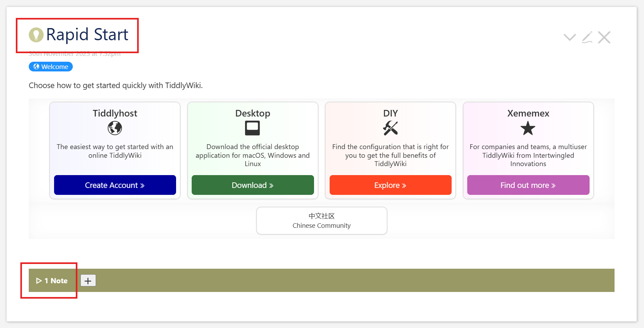Click the purple Find out more button
The width and height of the screenshot is (644, 328).
[x=528, y=185]
